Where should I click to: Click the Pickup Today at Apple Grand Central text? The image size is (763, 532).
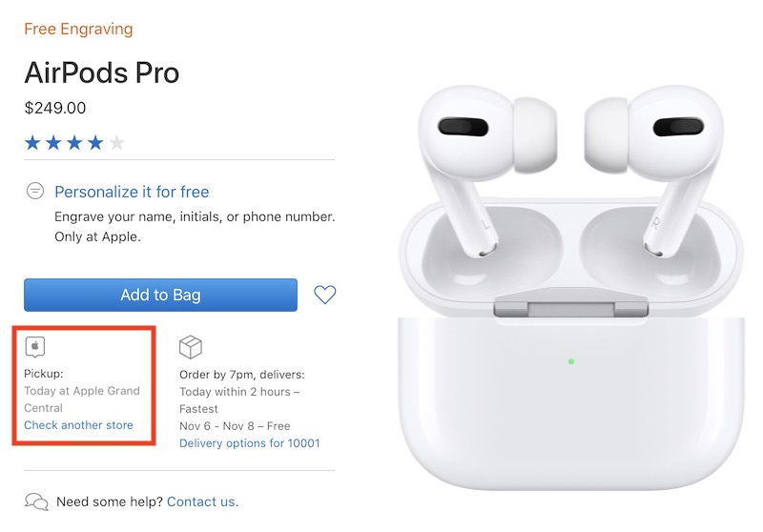point(82,391)
